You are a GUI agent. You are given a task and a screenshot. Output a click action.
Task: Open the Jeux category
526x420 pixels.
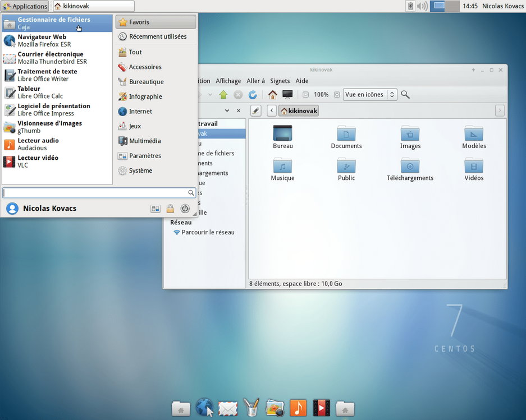[156, 126]
